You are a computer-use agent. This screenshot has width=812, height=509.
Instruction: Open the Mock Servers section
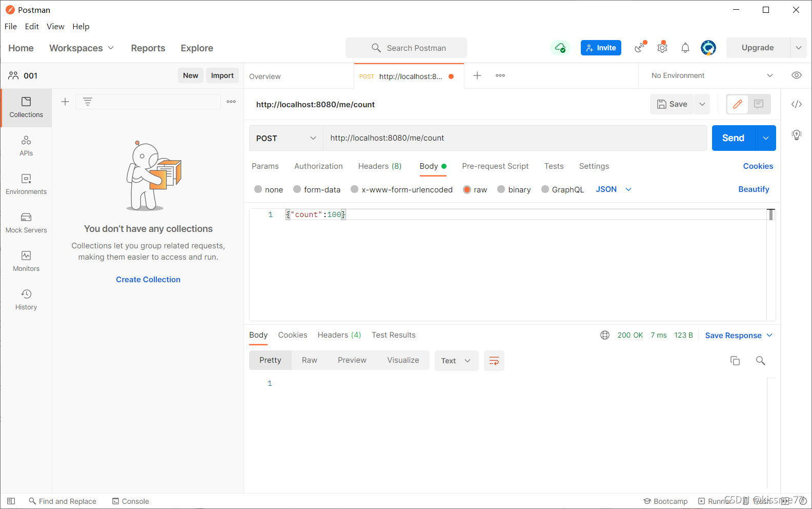(x=26, y=223)
